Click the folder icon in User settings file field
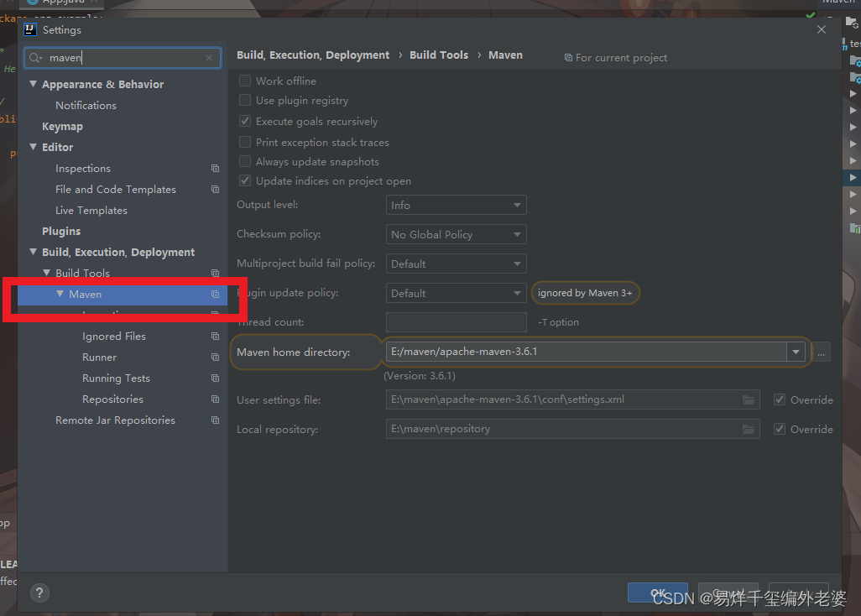 749,399
